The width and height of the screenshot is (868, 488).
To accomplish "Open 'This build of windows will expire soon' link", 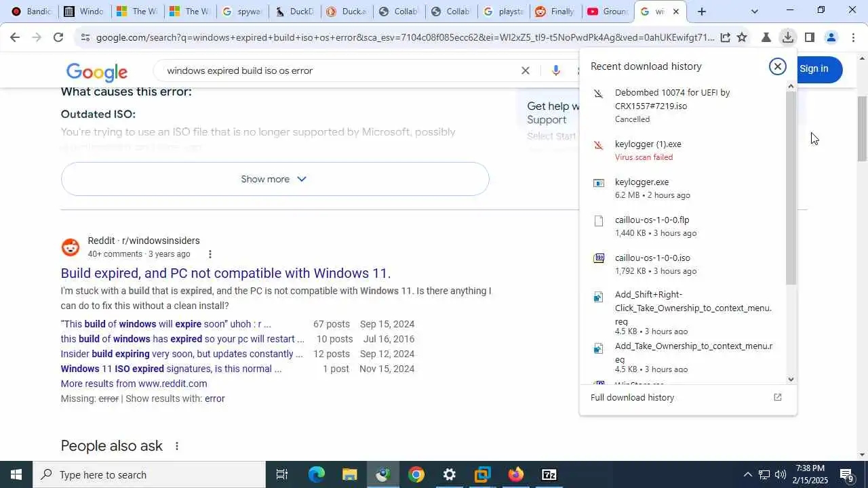I will click(x=165, y=324).
